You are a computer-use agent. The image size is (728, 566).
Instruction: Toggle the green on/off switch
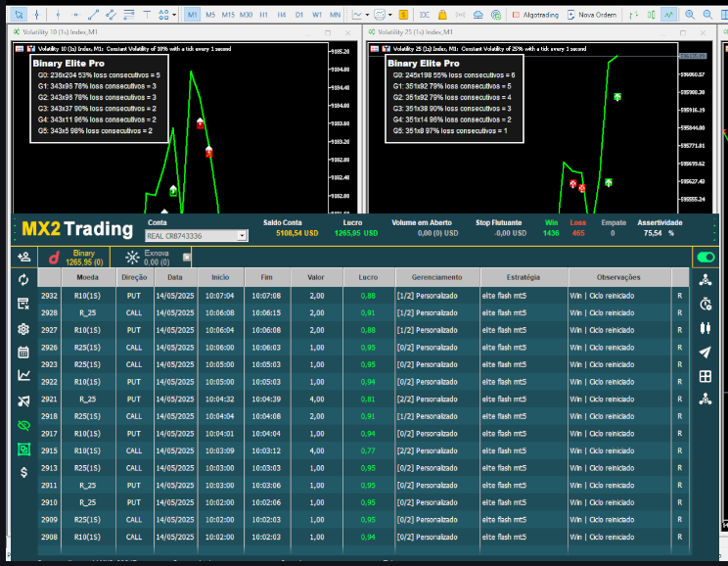705,257
